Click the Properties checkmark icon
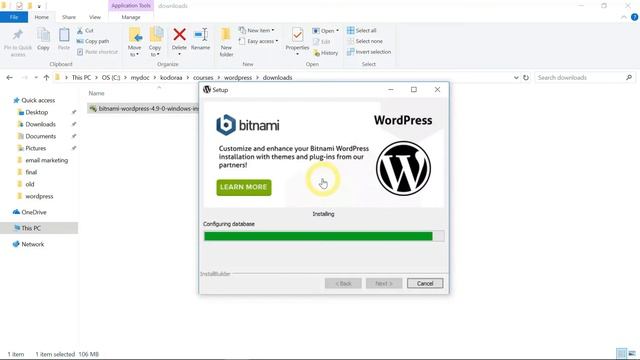This screenshot has height=360, width=640. pyautogui.click(x=297, y=35)
